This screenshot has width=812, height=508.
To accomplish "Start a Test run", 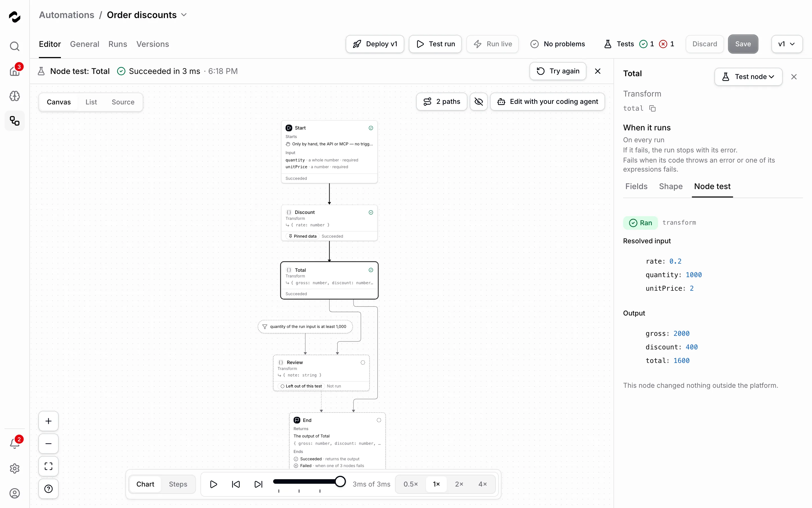I will coord(435,44).
